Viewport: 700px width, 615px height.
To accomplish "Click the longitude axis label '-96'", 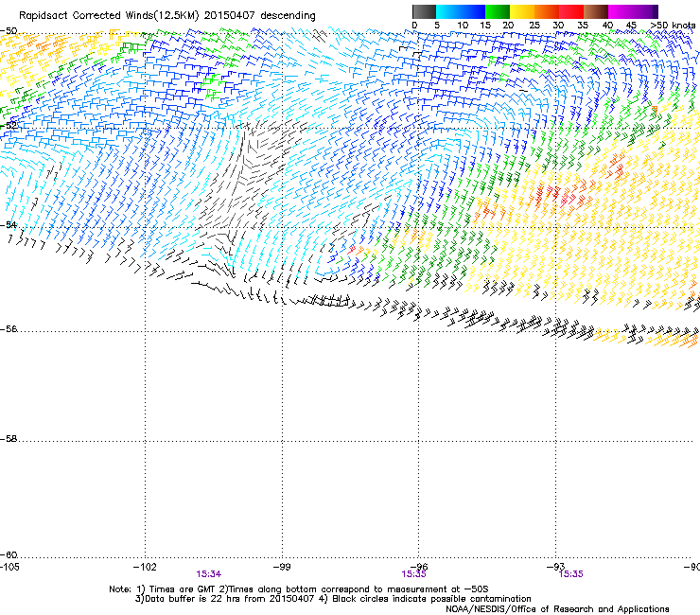I will [419, 567].
